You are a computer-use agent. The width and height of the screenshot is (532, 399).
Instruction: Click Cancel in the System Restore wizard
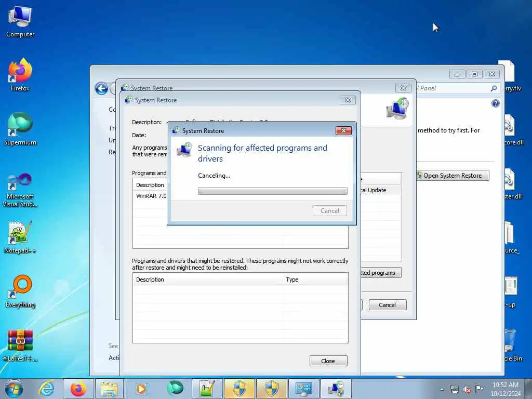click(388, 304)
